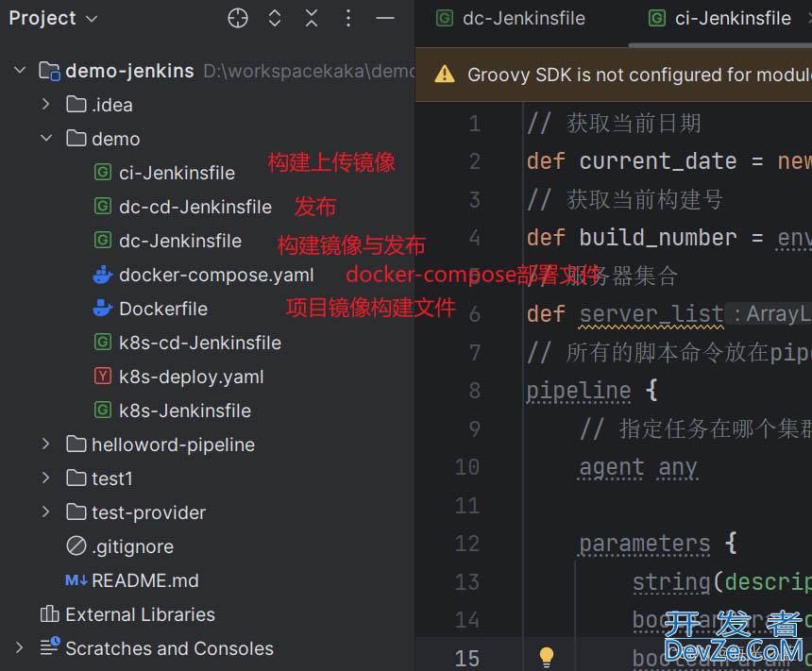
Task: Click 'agent any' on line 10
Action: click(638, 467)
